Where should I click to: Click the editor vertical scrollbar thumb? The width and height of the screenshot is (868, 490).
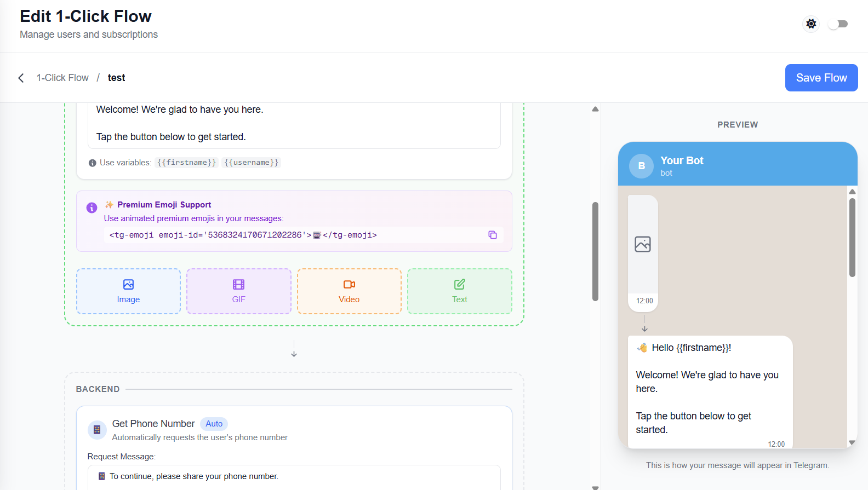click(595, 251)
